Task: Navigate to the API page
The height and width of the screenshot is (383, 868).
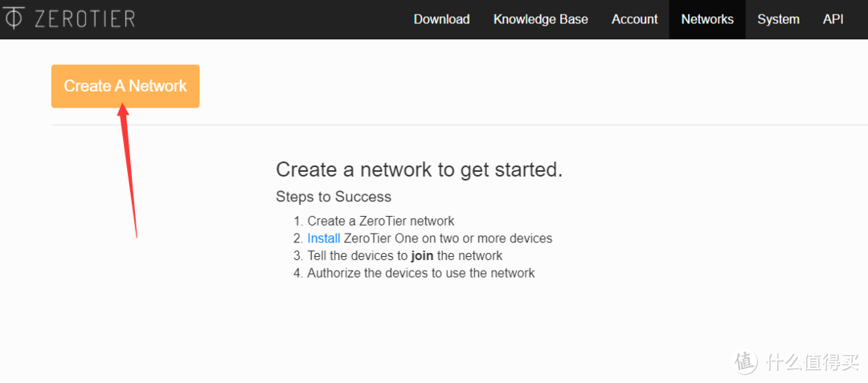Action: tap(833, 19)
